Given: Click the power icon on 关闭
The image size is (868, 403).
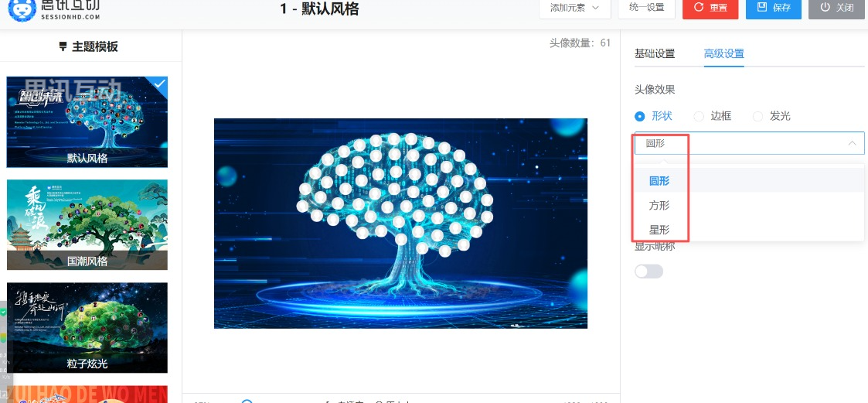Looking at the screenshot, I should click(825, 7).
